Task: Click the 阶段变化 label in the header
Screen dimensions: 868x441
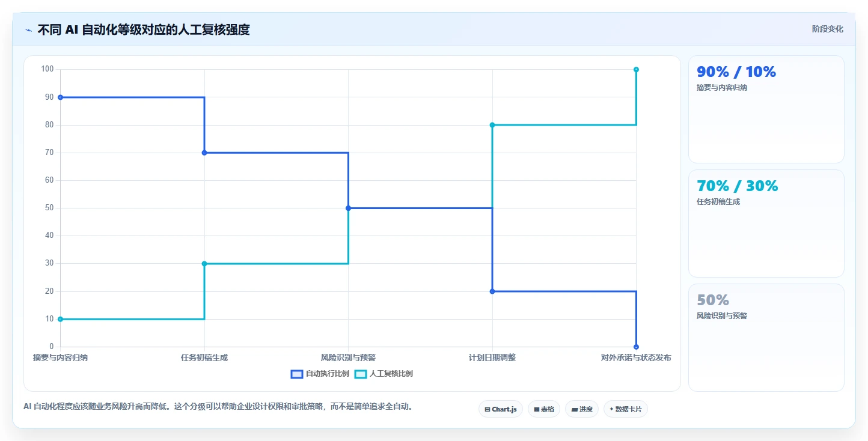Action: click(x=827, y=29)
